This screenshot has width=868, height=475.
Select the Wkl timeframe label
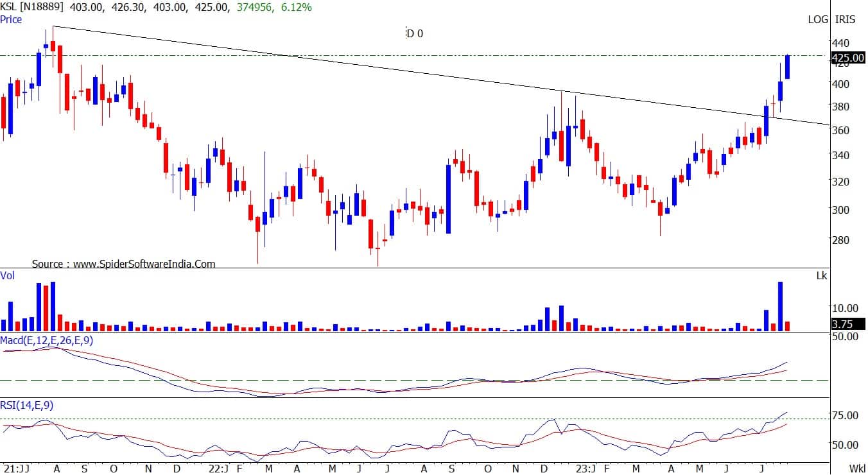tap(857, 468)
